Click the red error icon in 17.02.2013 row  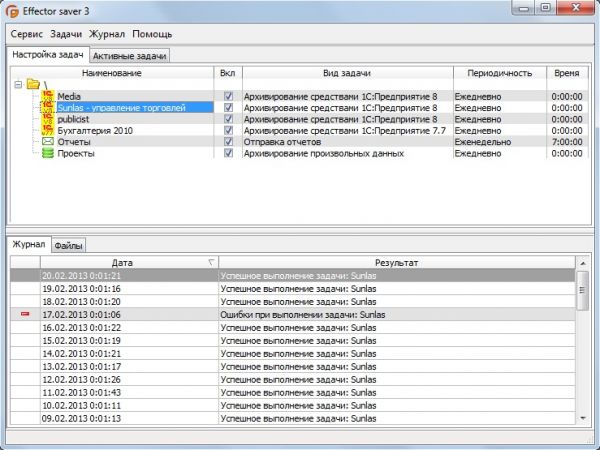coord(25,314)
